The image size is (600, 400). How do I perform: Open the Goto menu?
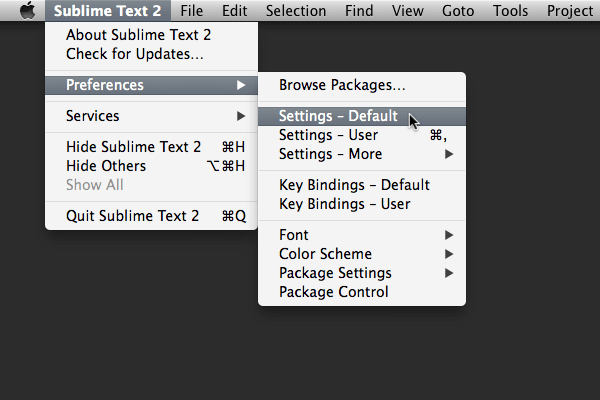459,11
